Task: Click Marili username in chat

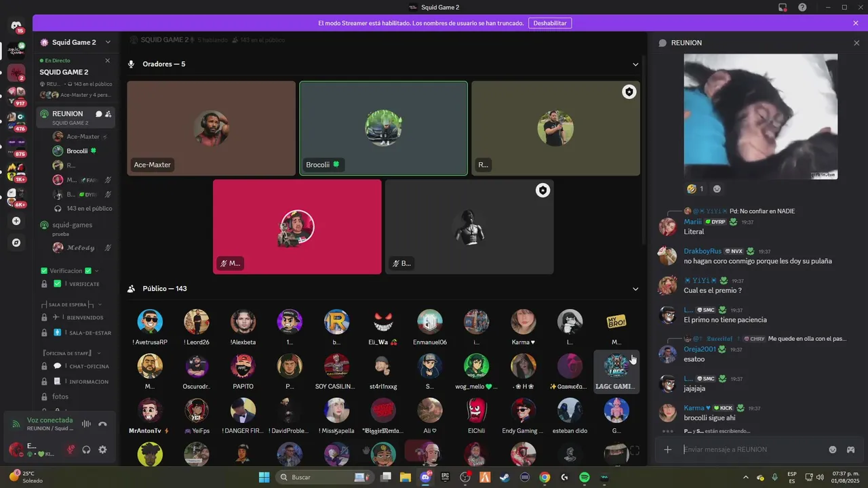Action: point(692,222)
